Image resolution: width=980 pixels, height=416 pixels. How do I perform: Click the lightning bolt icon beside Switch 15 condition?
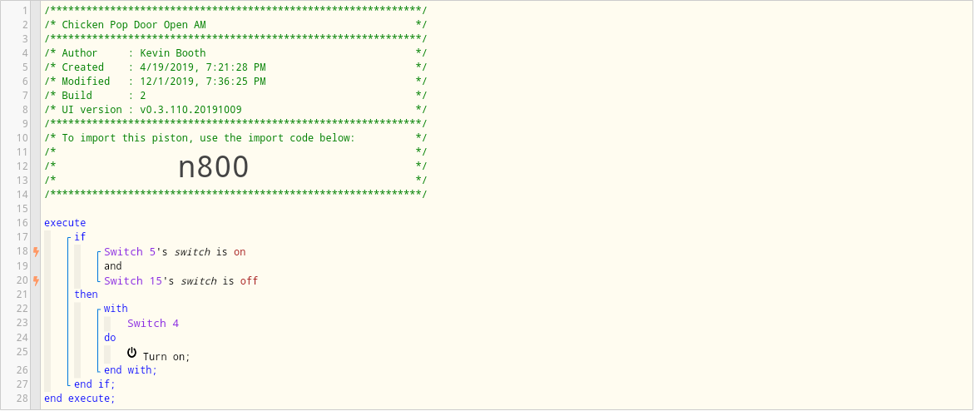pos(37,281)
